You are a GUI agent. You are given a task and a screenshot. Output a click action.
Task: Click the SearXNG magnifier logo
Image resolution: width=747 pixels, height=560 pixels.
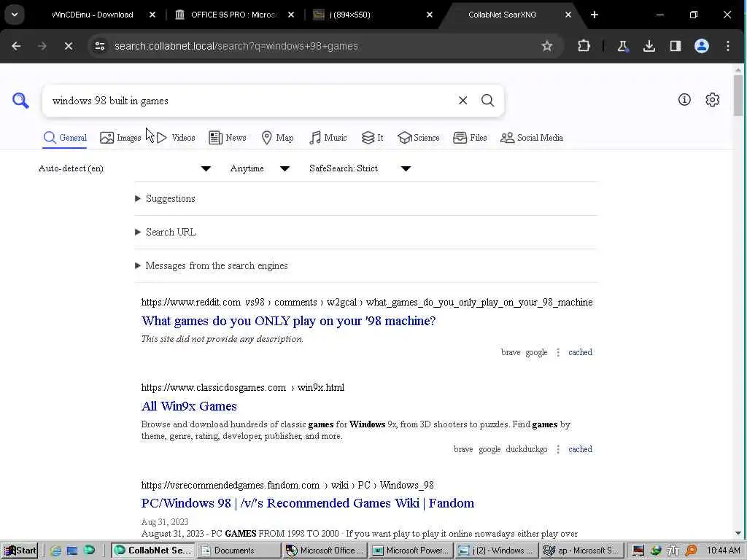tap(20, 101)
